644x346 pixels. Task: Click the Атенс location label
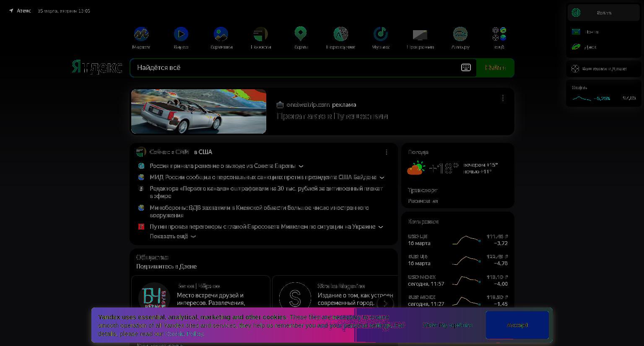(x=24, y=11)
